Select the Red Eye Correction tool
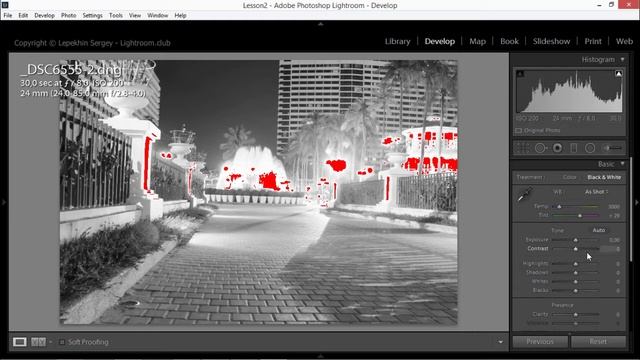 [x=557, y=148]
